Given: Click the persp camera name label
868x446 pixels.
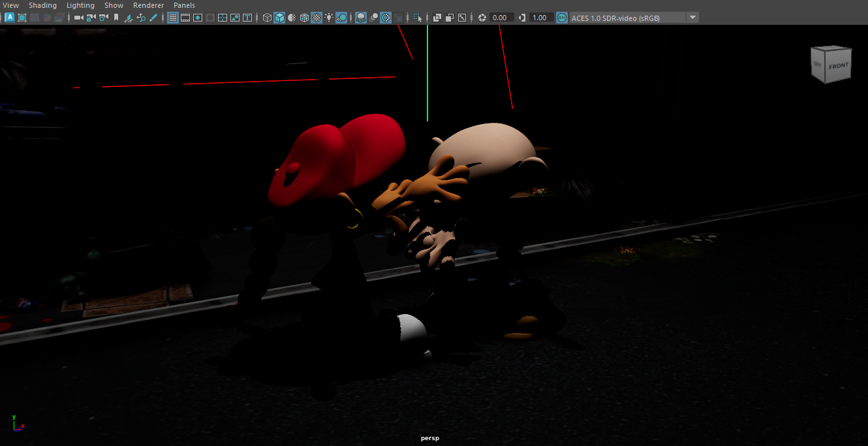Looking at the screenshot, I should (431, 438).
